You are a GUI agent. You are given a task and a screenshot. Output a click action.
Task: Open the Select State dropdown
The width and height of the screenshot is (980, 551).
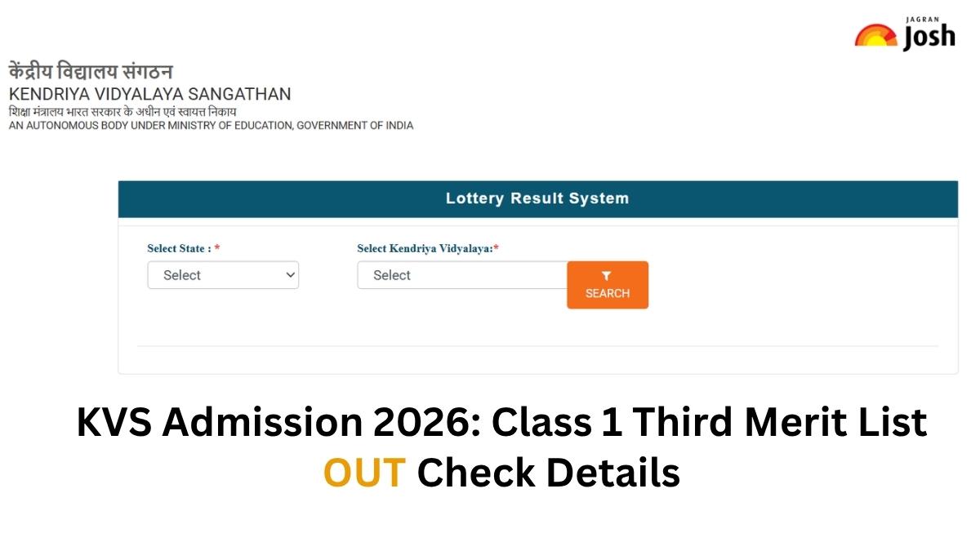pos(223,276)
